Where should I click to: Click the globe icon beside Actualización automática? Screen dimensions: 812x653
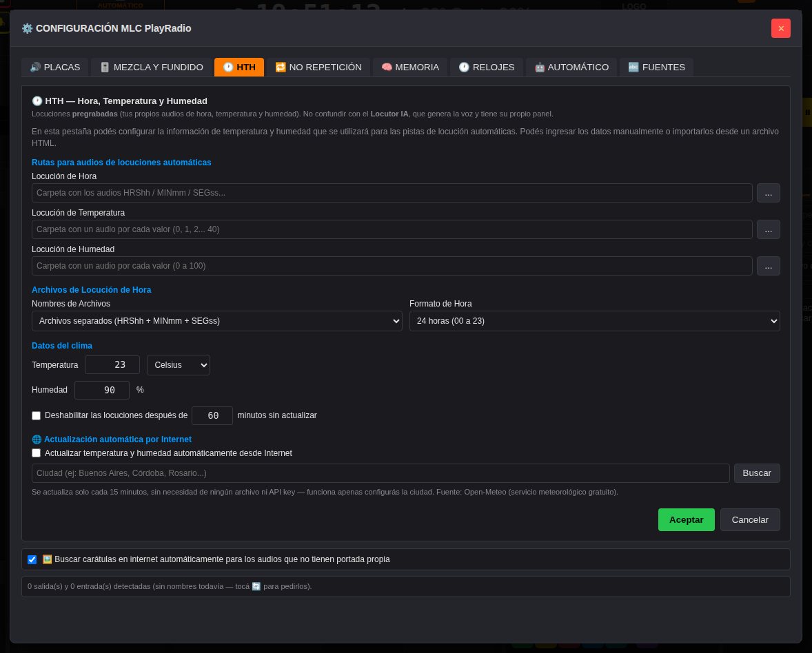(37, 439)
